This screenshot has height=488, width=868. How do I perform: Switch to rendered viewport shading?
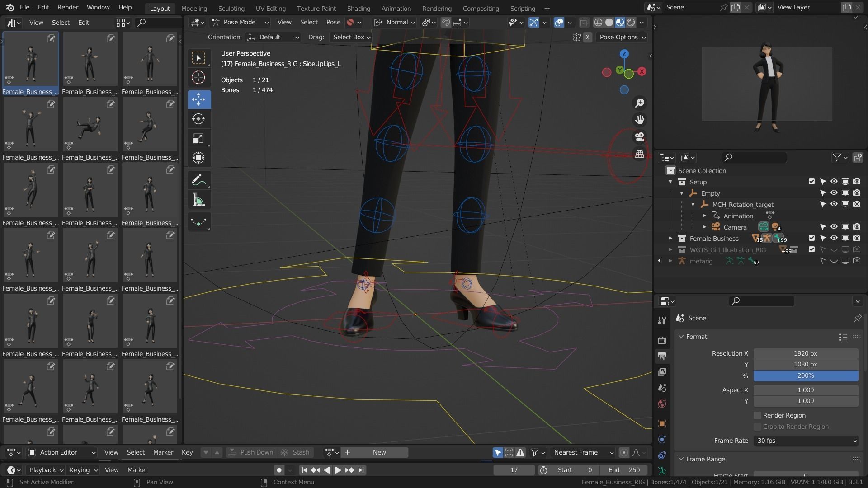[x=631, y=22]
